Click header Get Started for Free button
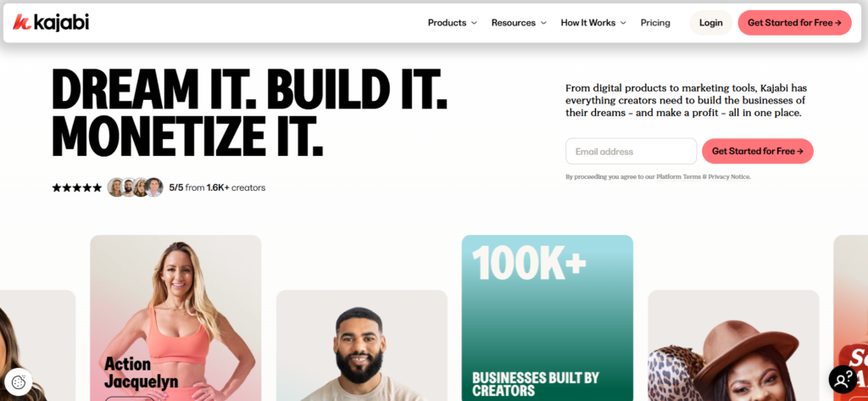 click(794, 23)
